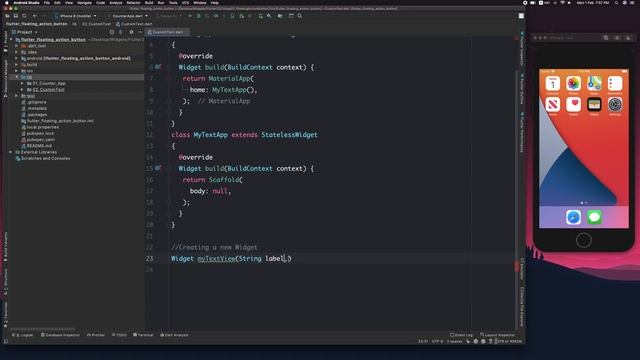Open Safari in iPhone simulator dock
This screenshot has width=640, height=360.
click(x=573, y=217)
